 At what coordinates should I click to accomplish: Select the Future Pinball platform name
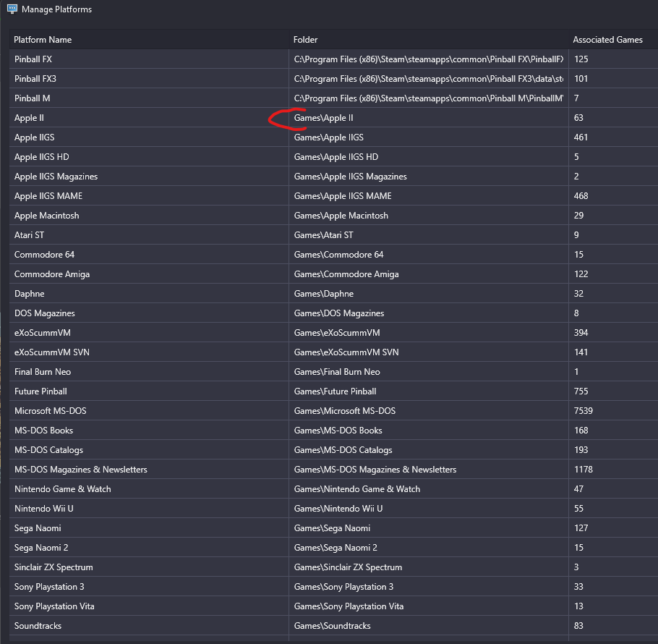pyautogui.click(x=40, y=391)
